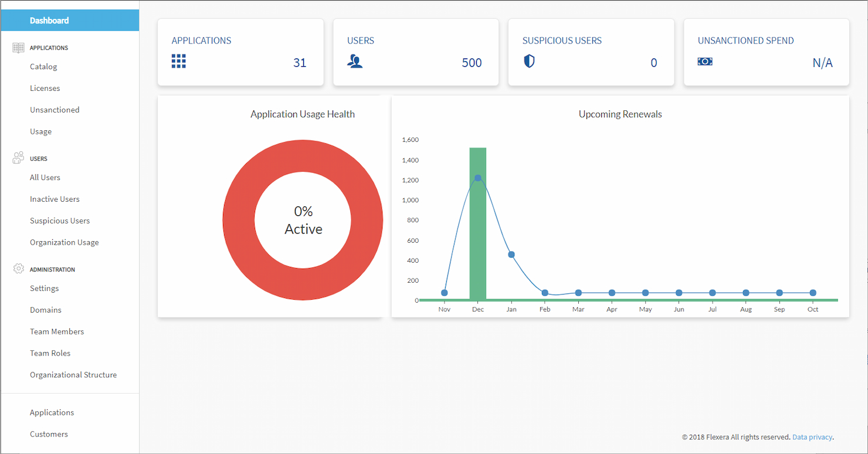This screenshot has height=454, width=868.
Task: Open the Dashboard section in the sidebar
Action: click(49, 20)
